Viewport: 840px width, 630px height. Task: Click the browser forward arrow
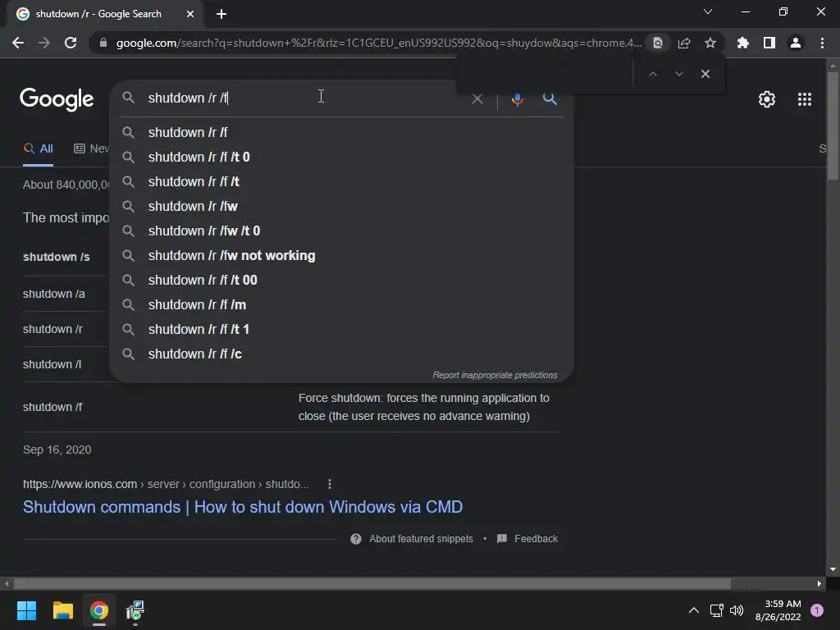coord(44,43)
